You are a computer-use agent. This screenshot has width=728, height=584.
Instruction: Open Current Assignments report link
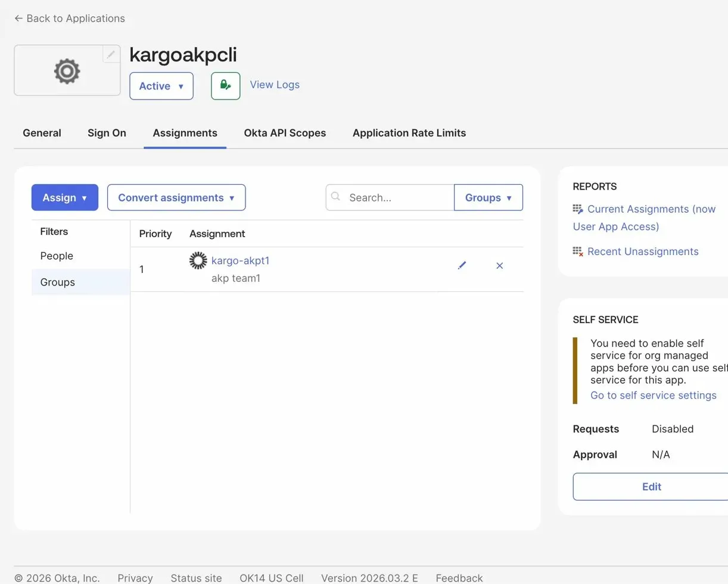click(x=644, y=218)
